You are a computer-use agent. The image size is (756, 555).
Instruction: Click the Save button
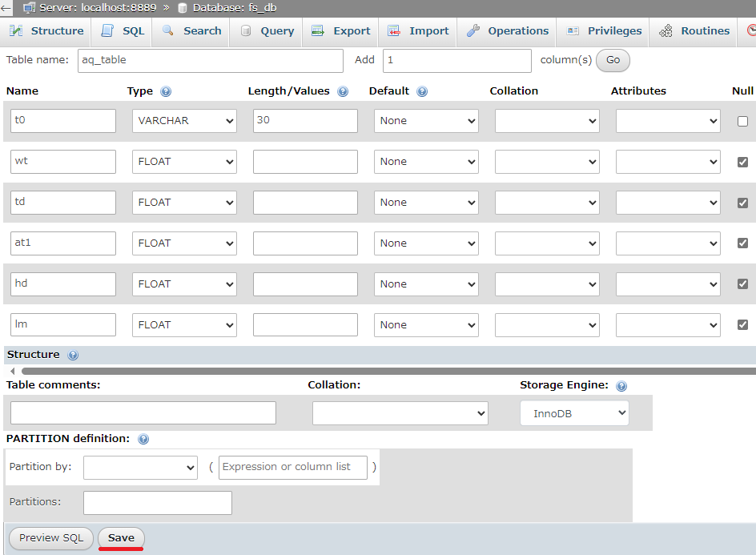(121, 538)
